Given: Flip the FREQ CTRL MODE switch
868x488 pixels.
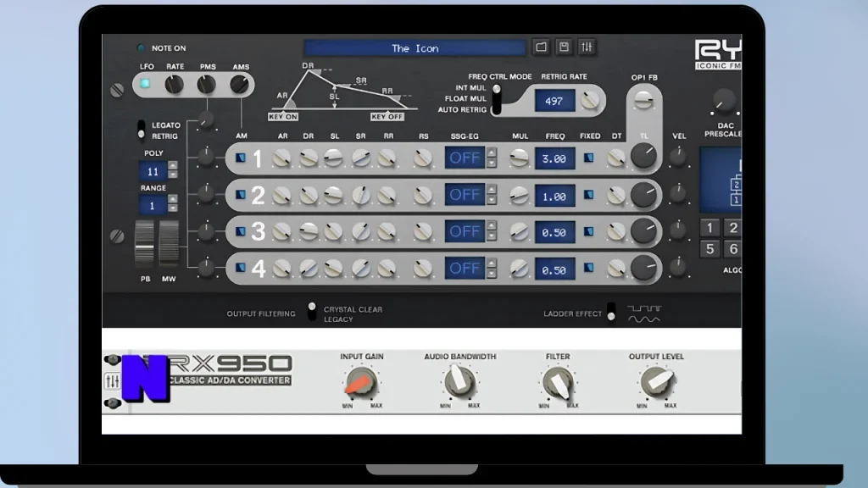Looking at the screenshot, I should pyautogui.click(x=497, y=99).
